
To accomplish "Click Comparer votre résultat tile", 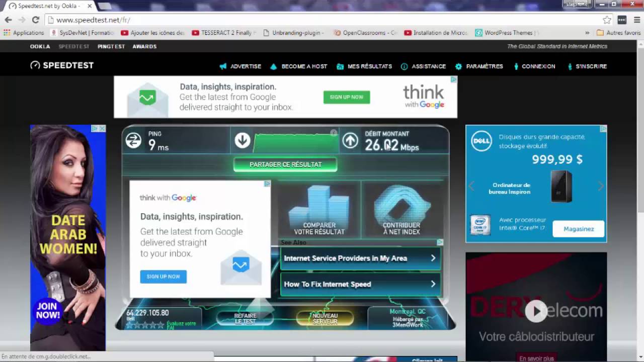I will [x=319, y=210].
